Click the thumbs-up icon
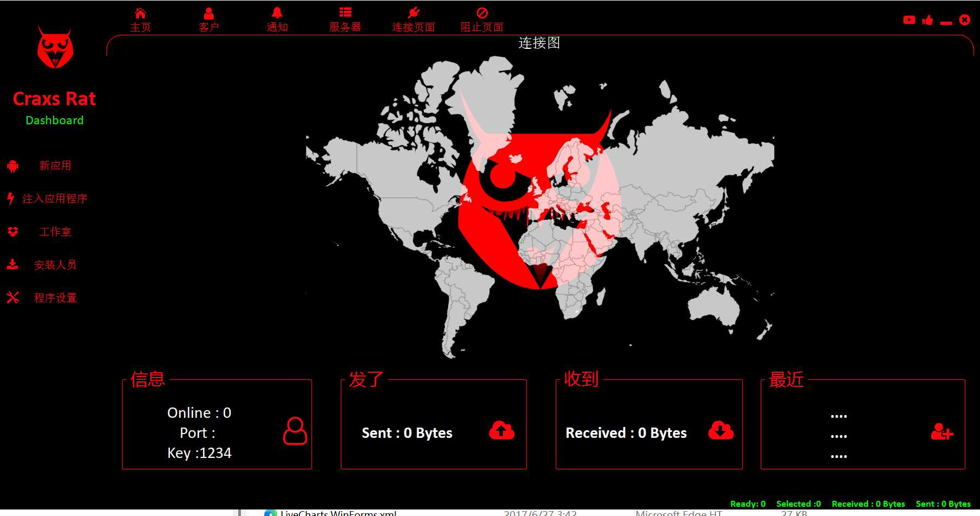980x516 pixels. click(x=928, y=20)
